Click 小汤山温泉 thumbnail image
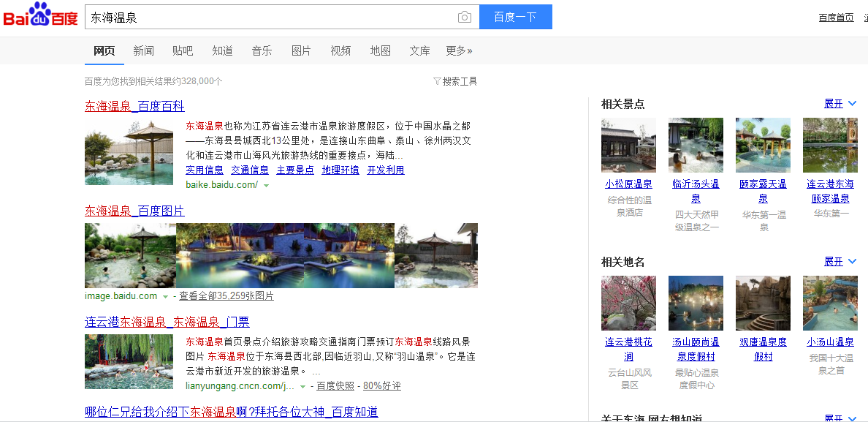 point(830,303)
